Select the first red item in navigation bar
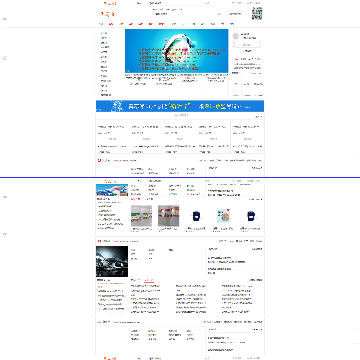360x360 pixels. 111,24
